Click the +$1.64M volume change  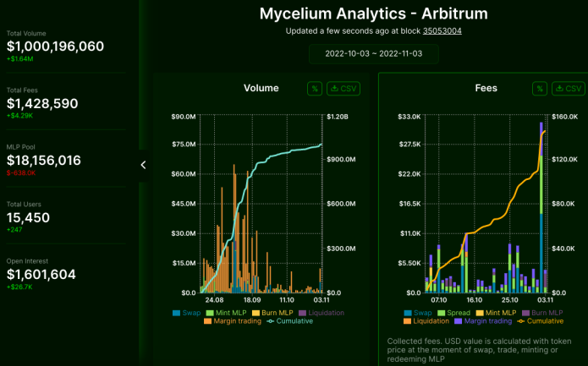tap(19, 59)
